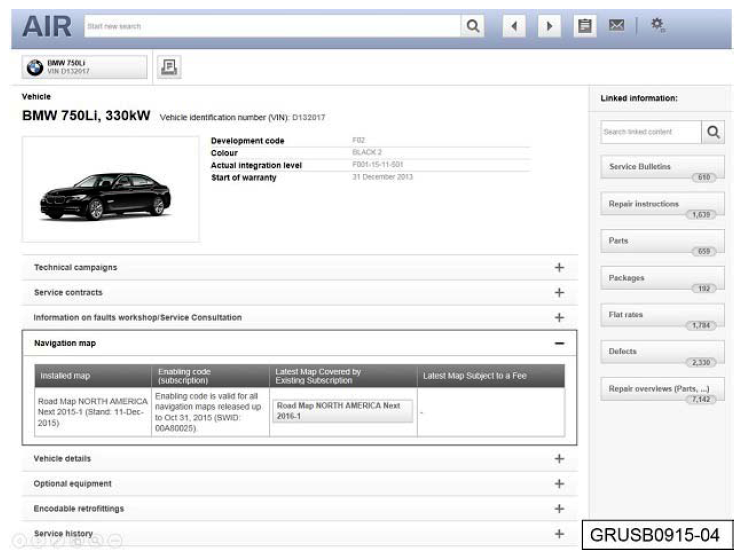Click the enabling code validity text cell
This screenshot has width=743, height=559.
(210, 412)
